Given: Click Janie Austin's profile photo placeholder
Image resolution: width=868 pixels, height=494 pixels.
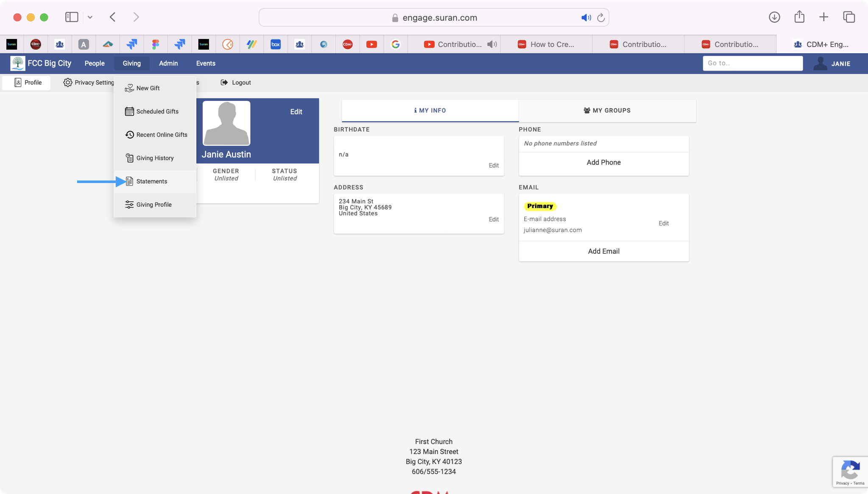Looking at the screenshot, I should point(226,123).
